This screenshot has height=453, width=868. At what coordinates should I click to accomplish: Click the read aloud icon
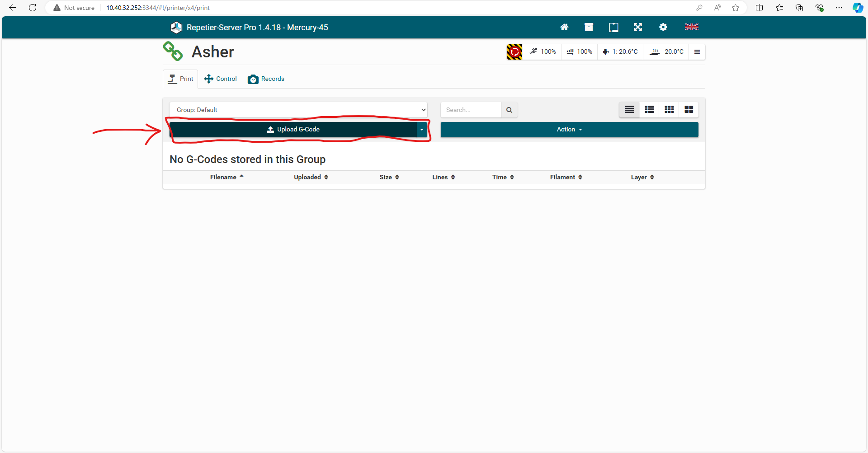[717, 8]
